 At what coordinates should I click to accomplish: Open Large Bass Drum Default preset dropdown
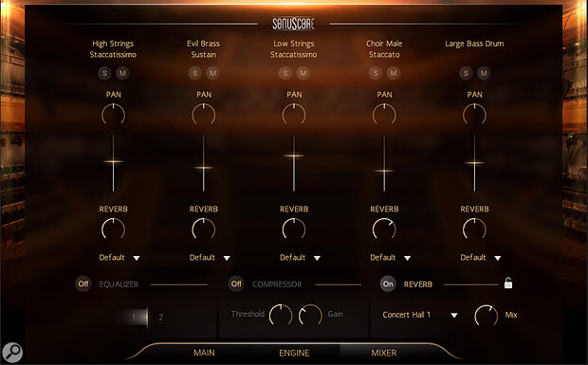click(481, 258)
